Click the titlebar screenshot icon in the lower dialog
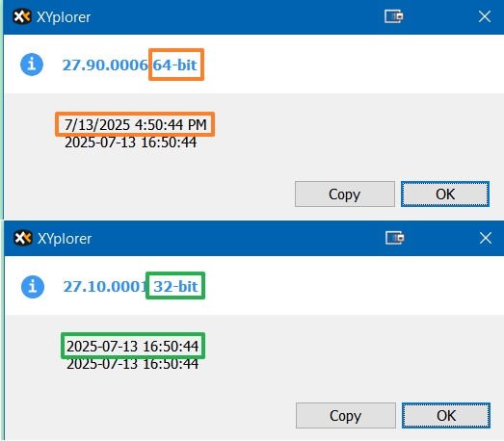 click(x=395, y=238)
